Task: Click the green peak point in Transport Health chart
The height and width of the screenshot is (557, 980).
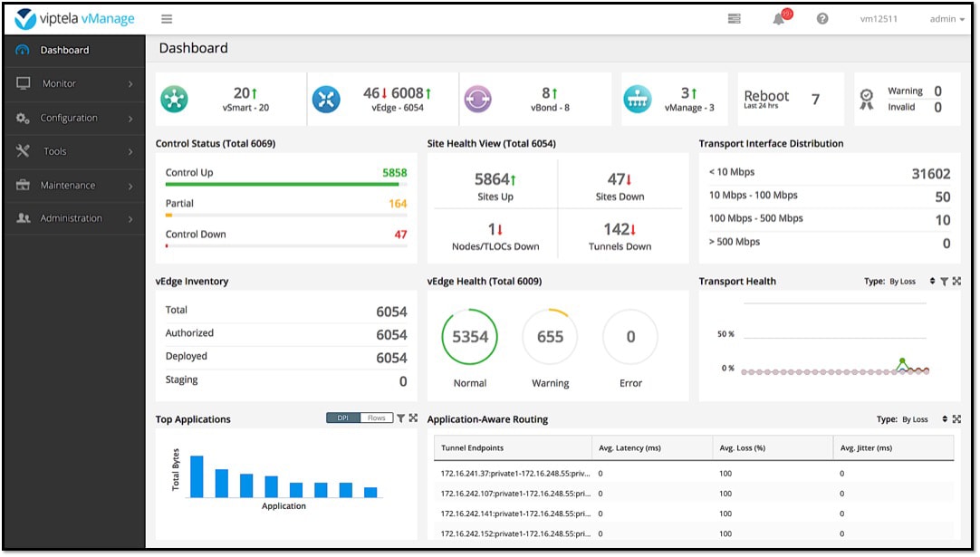Action: point(902,360)
